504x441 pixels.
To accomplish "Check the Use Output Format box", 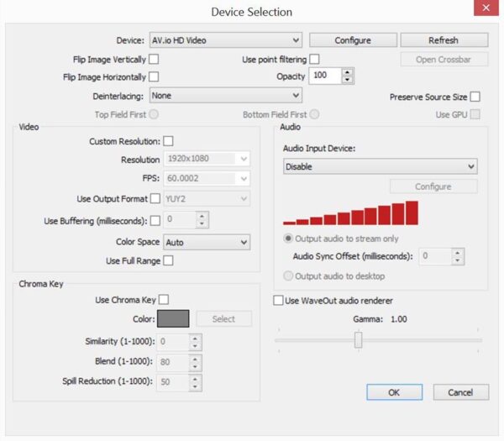I will tap(155, 198).
